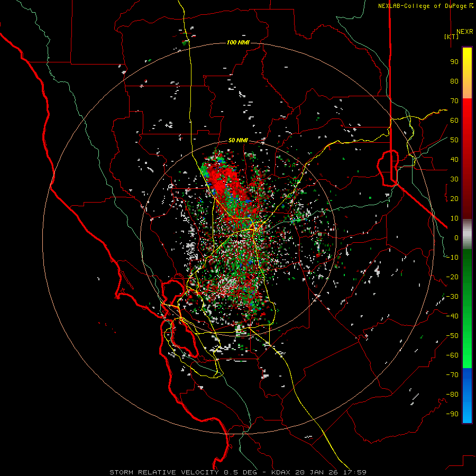This screenshot has height=476, width=476.
Task: Click the [KT] units label
Action: [x=451, y=36]
